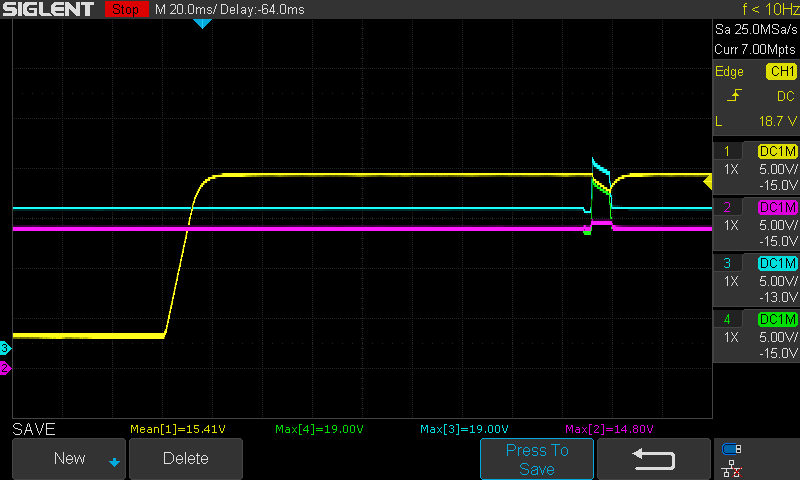
Task: Click the CH1 trigger source badge
Action: [782, 71]
